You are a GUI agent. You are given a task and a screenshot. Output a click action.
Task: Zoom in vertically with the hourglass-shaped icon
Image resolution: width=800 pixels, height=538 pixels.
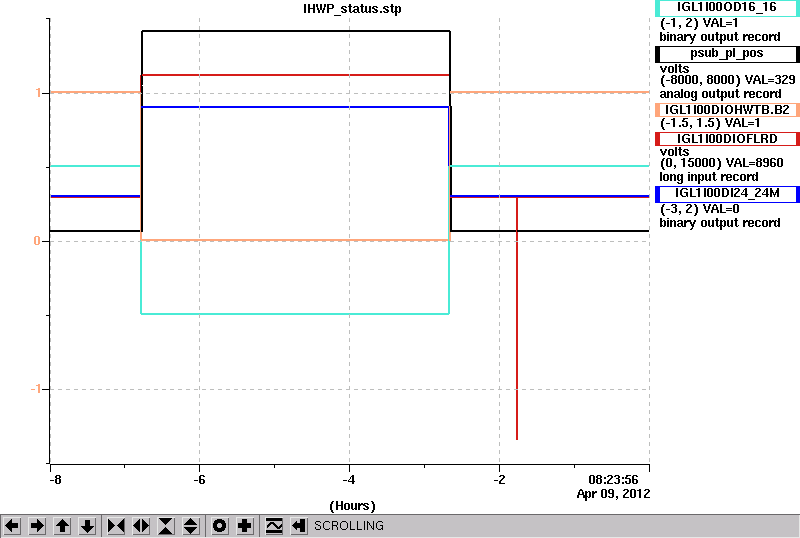click(166, 526)
